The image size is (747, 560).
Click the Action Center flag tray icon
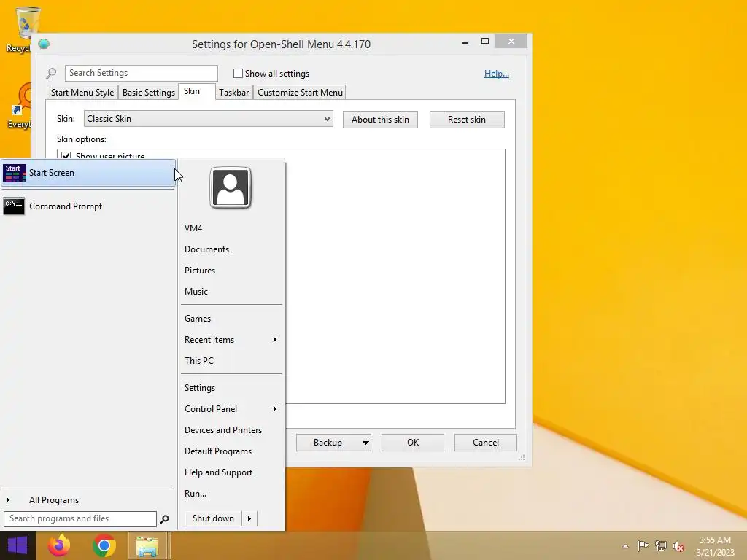(643, 545)
